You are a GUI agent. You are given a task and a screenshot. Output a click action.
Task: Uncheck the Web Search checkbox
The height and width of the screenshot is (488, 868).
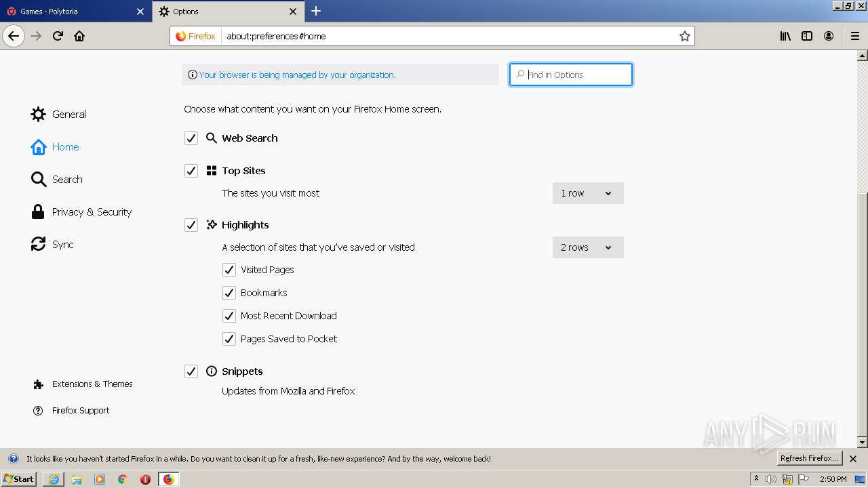point(191,138)
